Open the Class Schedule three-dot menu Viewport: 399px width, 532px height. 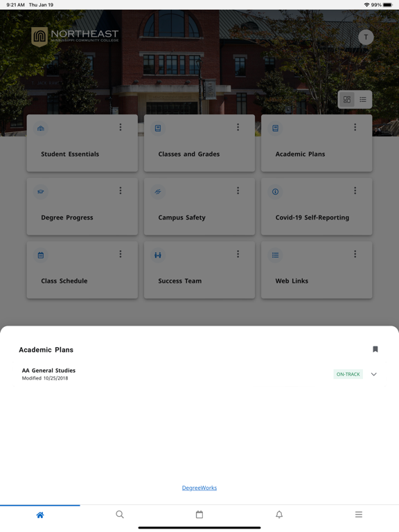point(121,254)
